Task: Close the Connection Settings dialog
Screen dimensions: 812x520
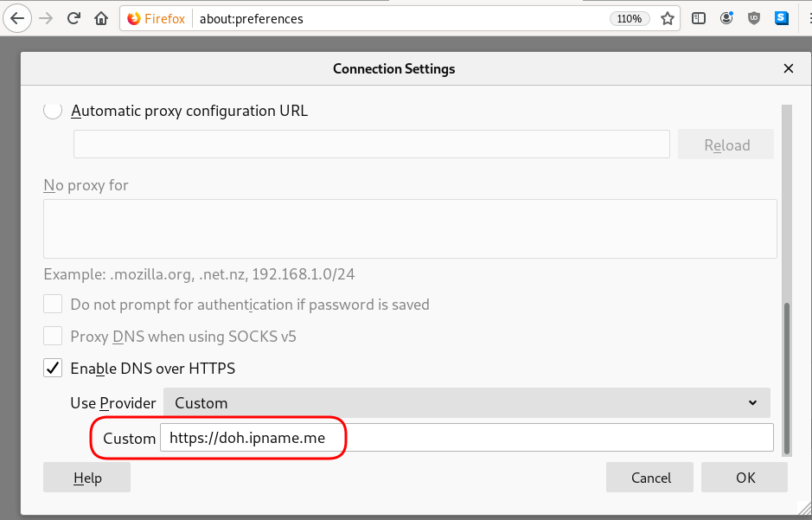Action: click(x=788, y=68)
